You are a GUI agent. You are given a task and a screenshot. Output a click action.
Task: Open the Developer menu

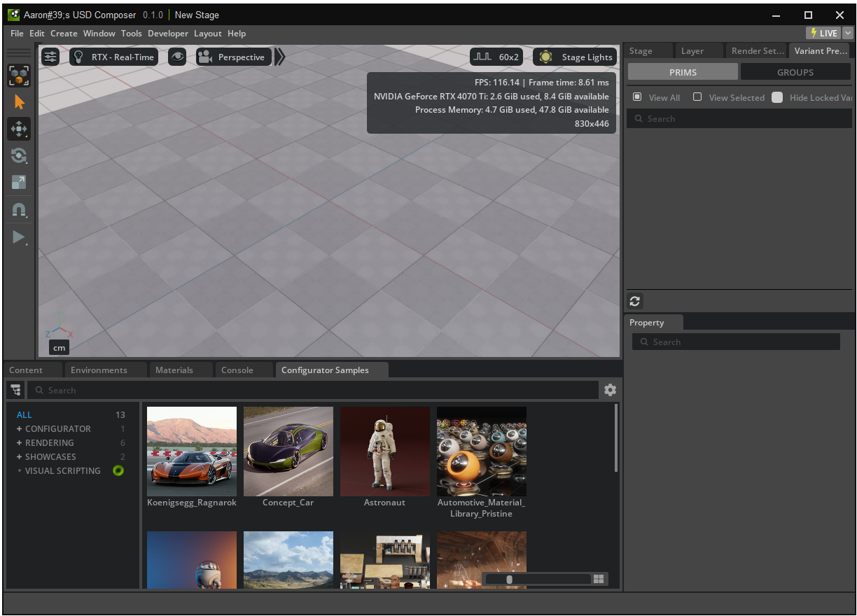pyautogui.click(x=167, y=33)
